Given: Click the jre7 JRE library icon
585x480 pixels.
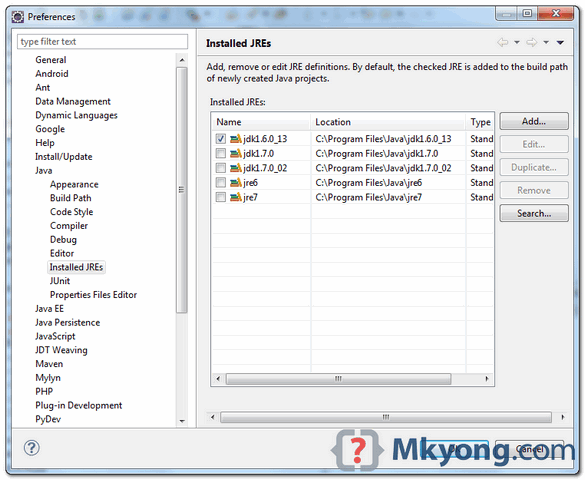Looking at the screenshot, I should click(236, 197).
